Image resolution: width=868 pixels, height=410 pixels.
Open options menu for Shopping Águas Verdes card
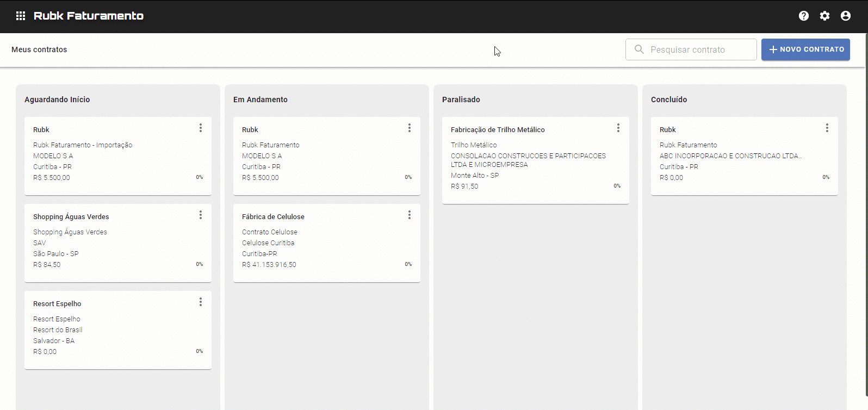pyautogui.click(x=201, y=215)
